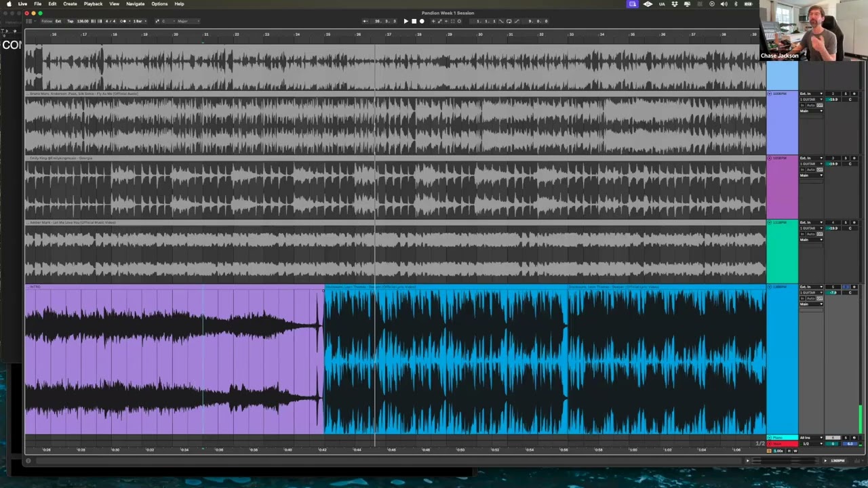
Task: Click the MIDI arrangement overdub plus icon
Action: point(433,21)
